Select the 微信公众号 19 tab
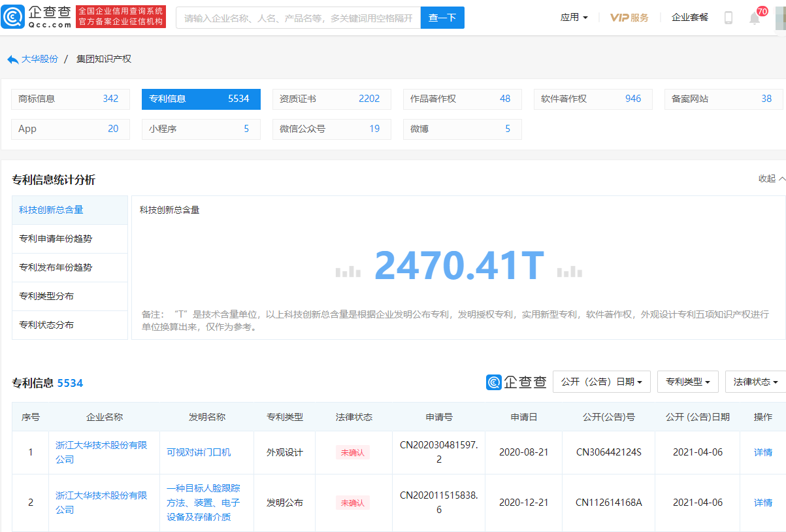This screenshot has height=532, width=786. 332,129
